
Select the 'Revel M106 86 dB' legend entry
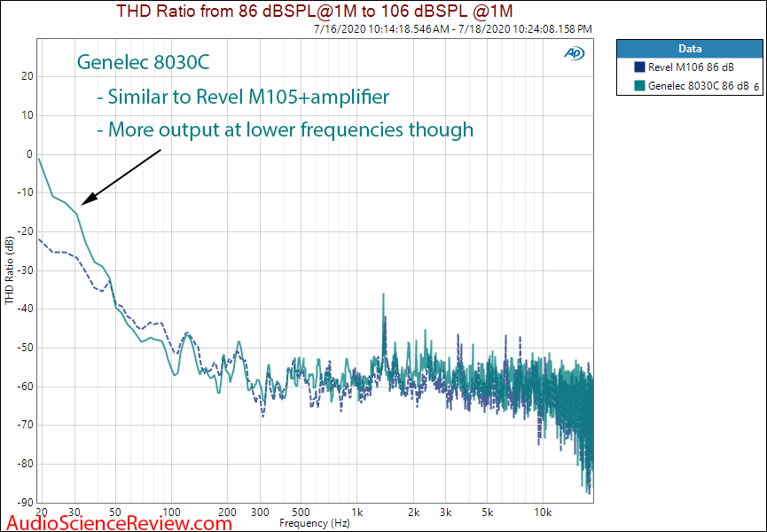[x=691, y=67]
